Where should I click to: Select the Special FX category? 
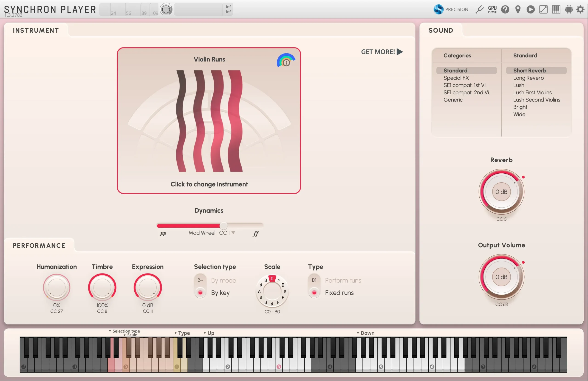(456, 78)
